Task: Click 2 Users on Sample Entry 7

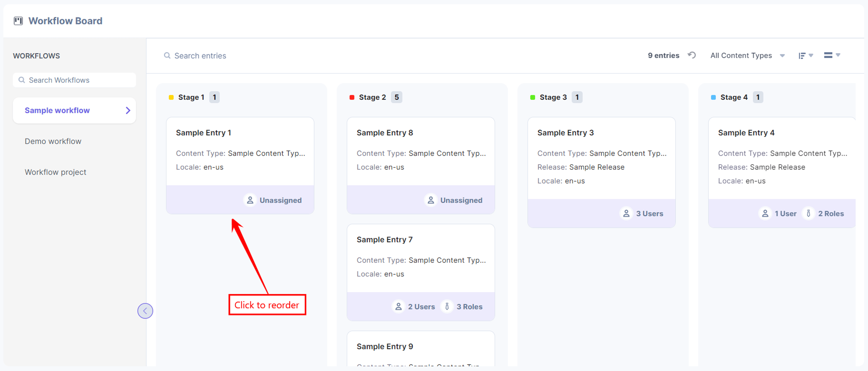Action: pyautogui.click(x=421, y=307)
